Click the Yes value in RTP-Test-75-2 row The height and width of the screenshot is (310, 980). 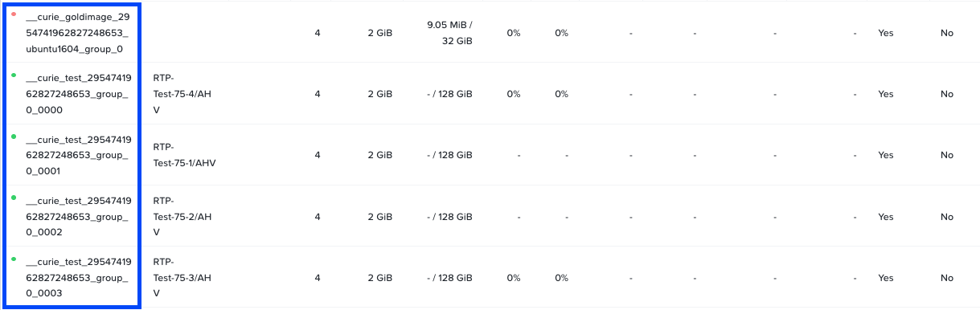885,217
